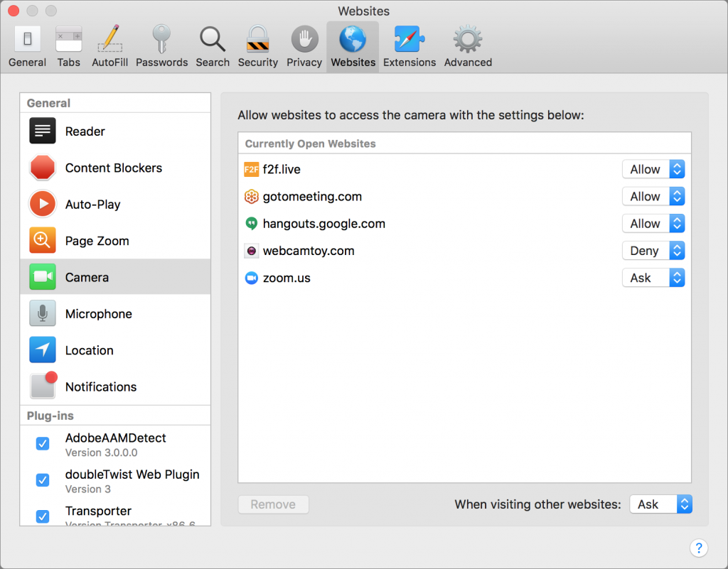The width and height of the screenshot is (728, 569).
Task: Select the webcamtoy.com row text
Action: pos(309,251)
